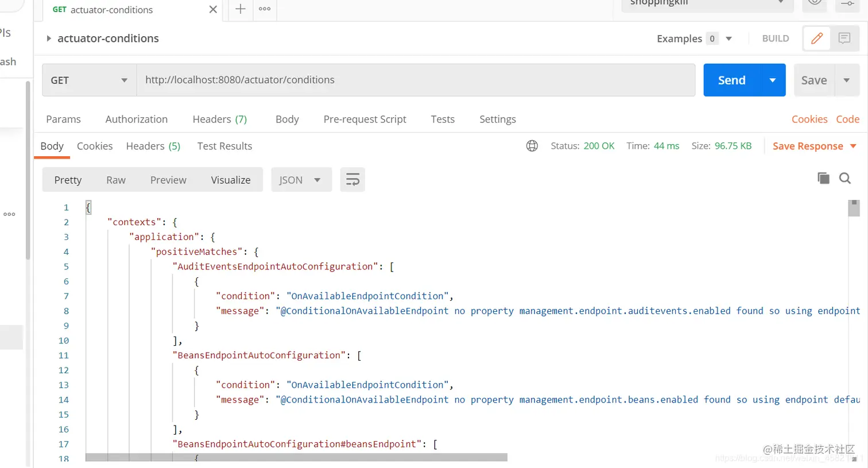Close the actuator-conditions request tab
Viewport: 868px width, 468px height.
(213, 9)
